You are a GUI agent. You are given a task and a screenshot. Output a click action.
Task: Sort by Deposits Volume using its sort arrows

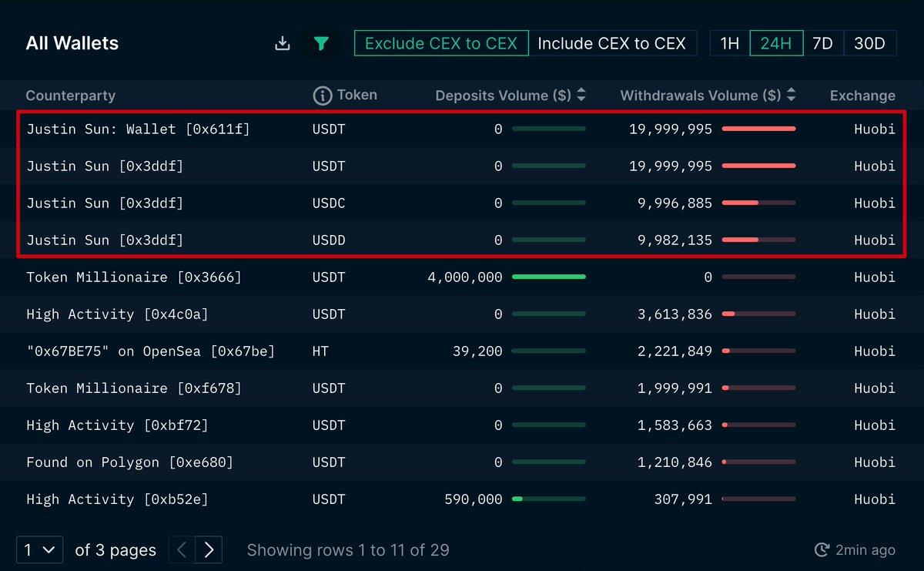(x=581, y=95)
